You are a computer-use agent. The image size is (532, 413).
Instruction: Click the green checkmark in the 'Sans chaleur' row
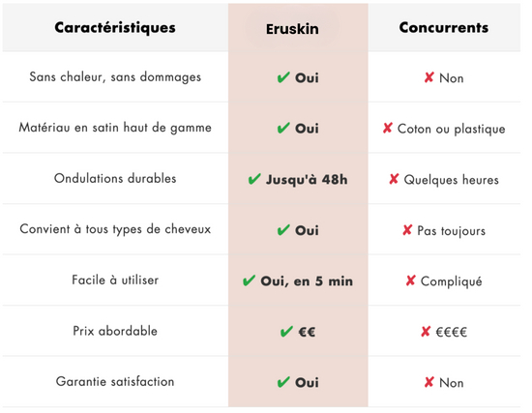pos(283,77)
